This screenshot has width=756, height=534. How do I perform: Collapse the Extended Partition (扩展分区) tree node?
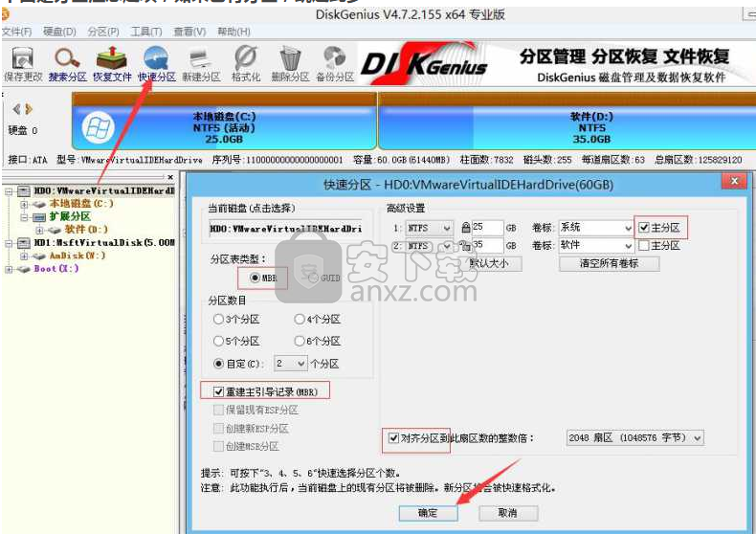[24, 217]
